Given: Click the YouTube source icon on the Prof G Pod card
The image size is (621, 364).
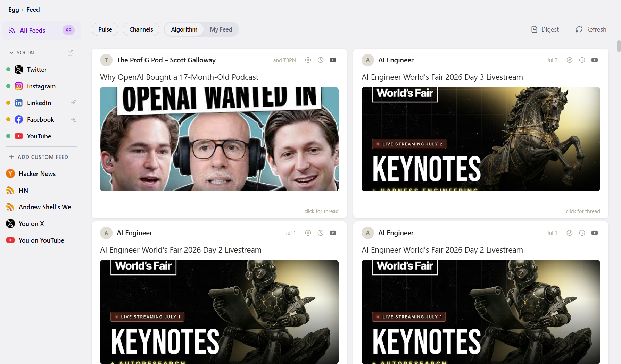Looking at the screenshot, I should coord(333,60).
